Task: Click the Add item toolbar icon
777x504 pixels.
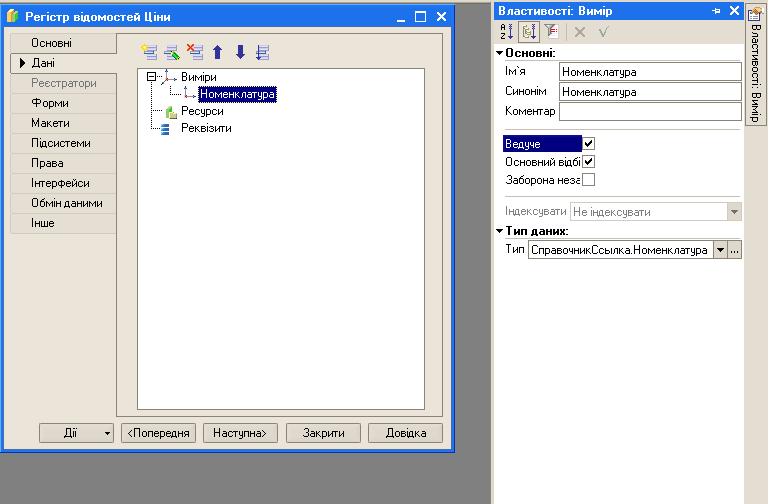Action: [x=149, y=52]
